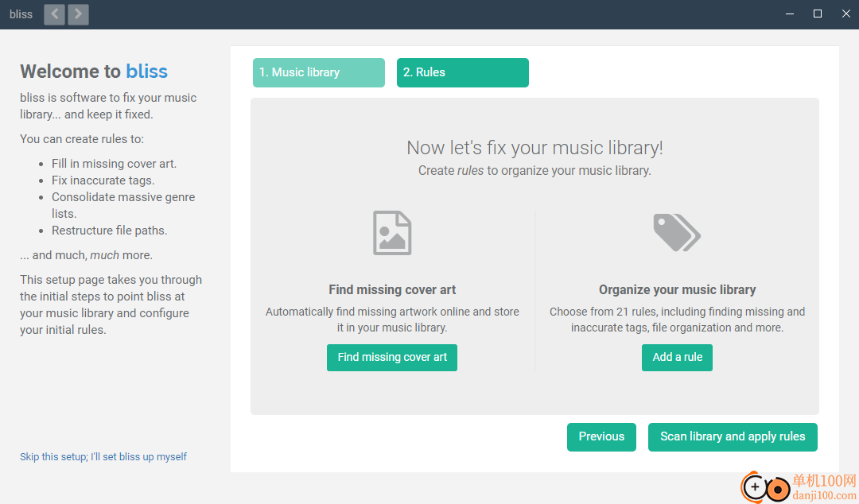Viewport: 859px width, 504px height.
Task: Go to the Previous setup step
Action: point(601,436)
